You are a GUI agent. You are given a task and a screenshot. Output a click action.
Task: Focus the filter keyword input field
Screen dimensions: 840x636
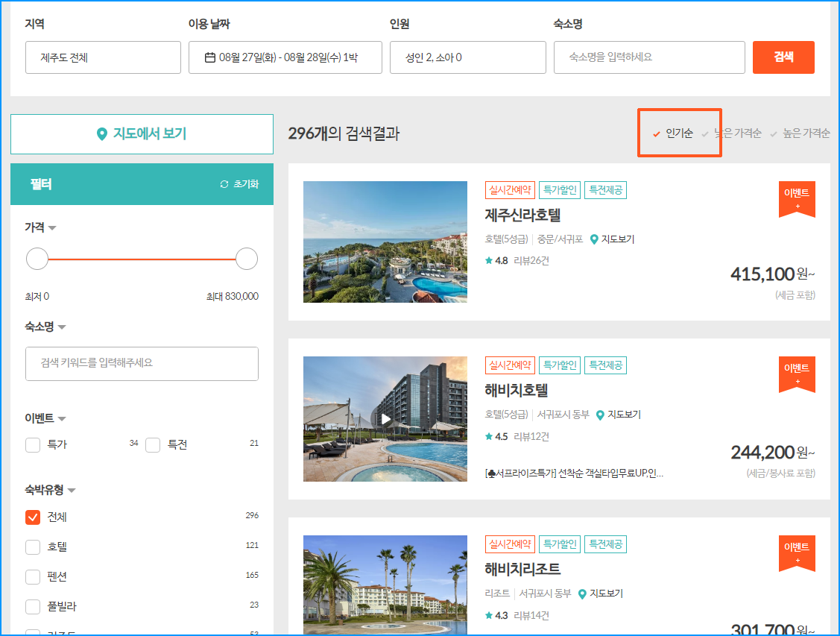click(142, 364)
